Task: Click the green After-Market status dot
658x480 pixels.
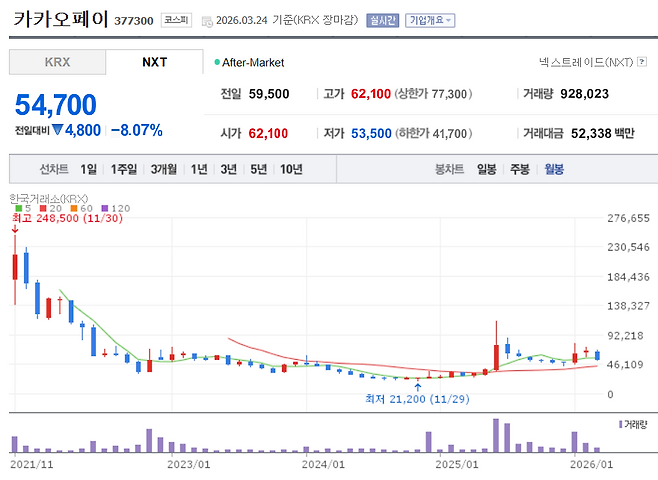Action: pos(217,62)
